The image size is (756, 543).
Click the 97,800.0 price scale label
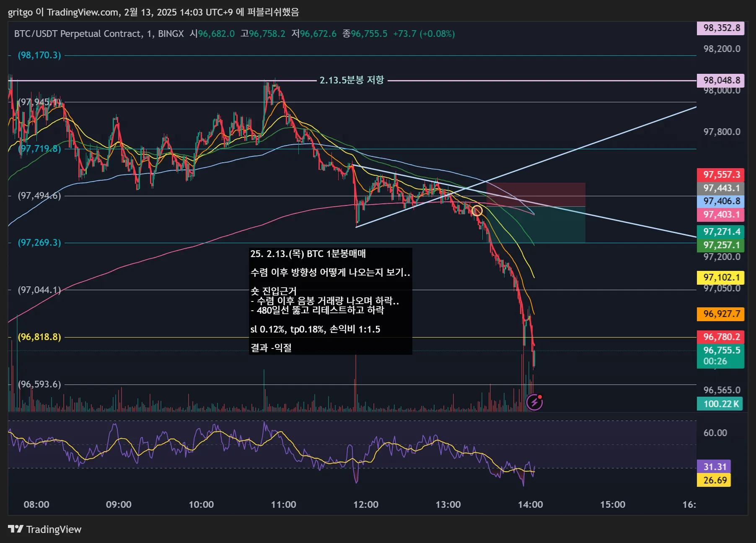pos(722,132)
